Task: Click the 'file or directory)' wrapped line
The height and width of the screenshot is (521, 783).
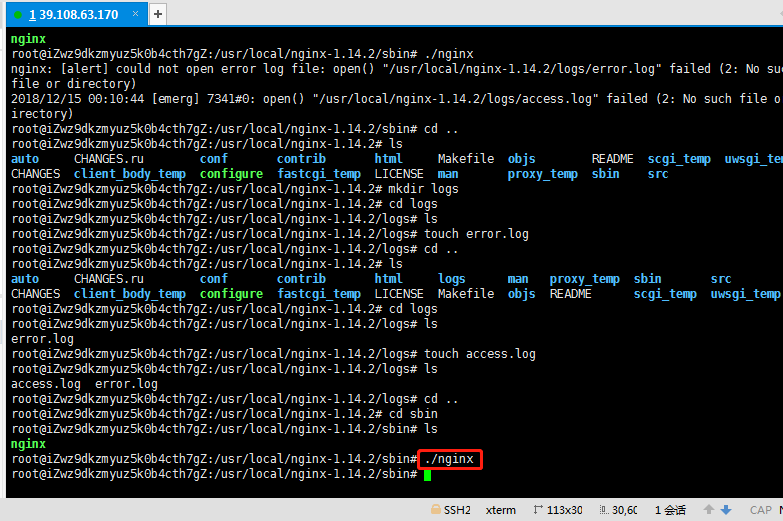Action: coord(73,84)
